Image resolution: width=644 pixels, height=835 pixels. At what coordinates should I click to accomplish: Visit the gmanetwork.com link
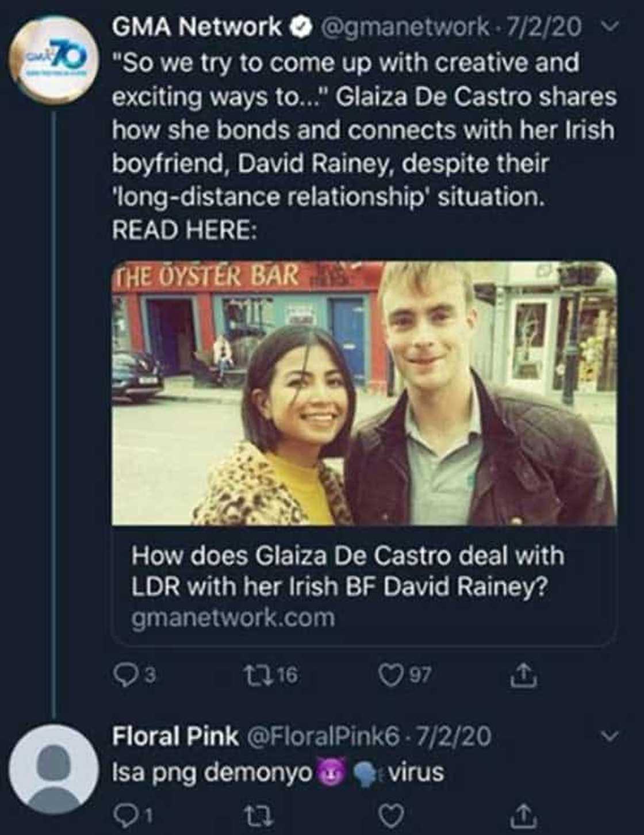click(x=233, y=618)
